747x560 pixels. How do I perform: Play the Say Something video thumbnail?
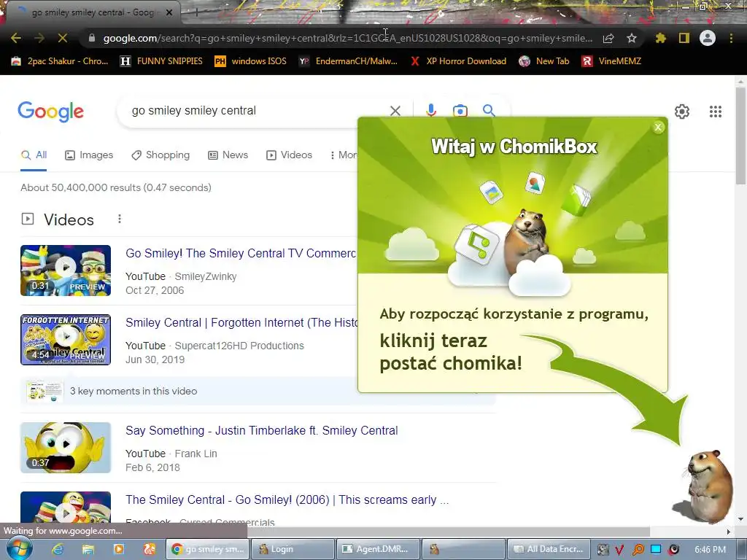click(x=66, y=448)
